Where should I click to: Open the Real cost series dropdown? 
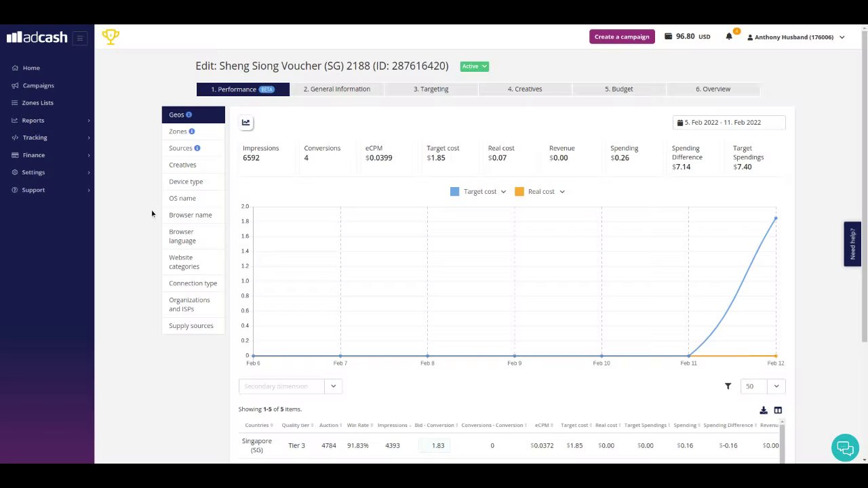pyautogui.click(x=562, y=192)
